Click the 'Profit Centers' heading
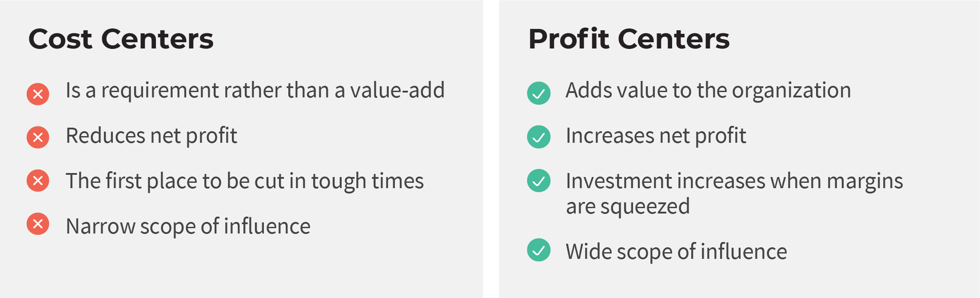This screenshot has height=298, width=980. 629,39
